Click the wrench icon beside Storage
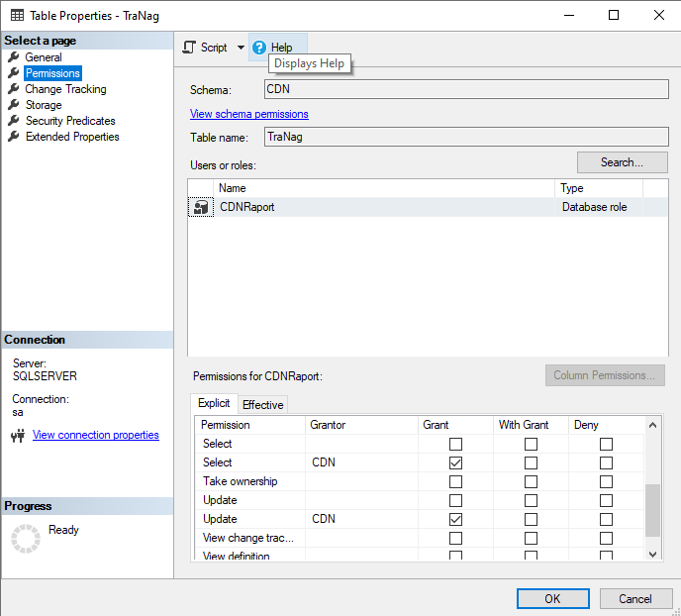The width and height of the screenshot is (681, 616). coord(14,105)
